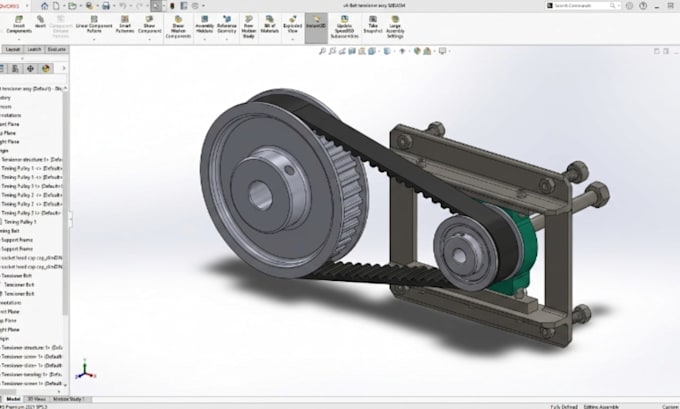Insert a Bill of Materials
Image resolution: width=680 pixels, height=409 pixels.
(x=269, y=24)
